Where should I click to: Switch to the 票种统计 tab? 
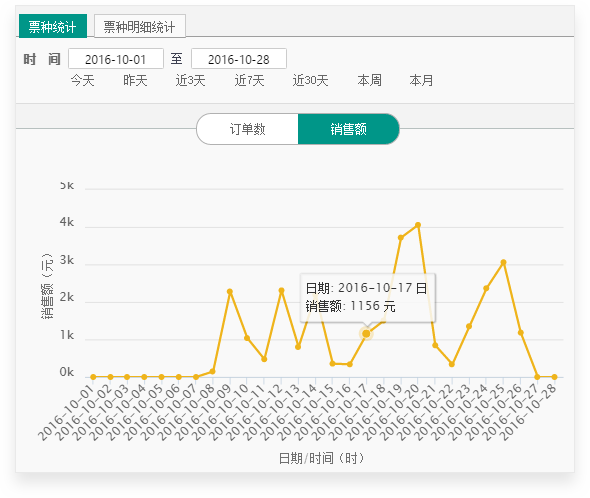coord(53,26)
